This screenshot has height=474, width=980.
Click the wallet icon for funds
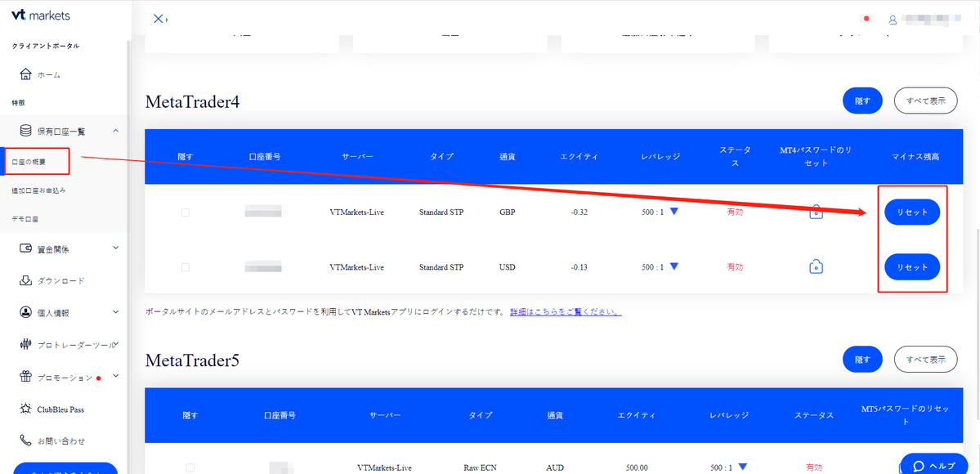25,249
